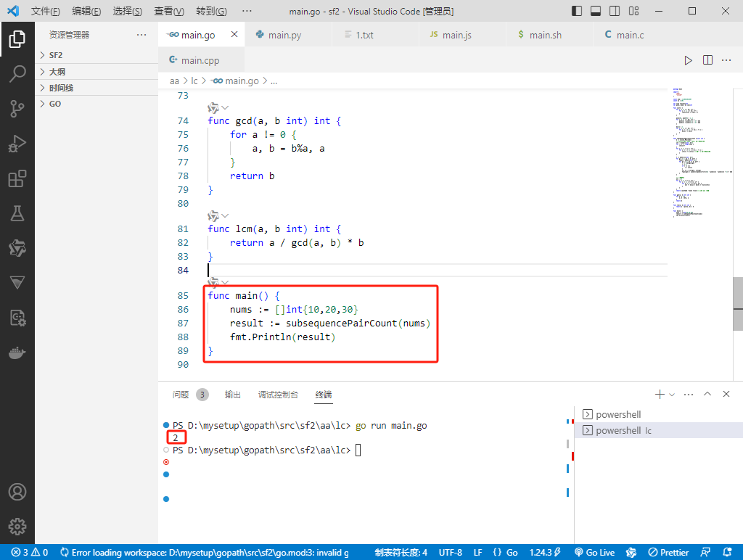Expand code lens dropdown above lcm function
Screen dimensions: 743x560
click(x=225, y=216)
